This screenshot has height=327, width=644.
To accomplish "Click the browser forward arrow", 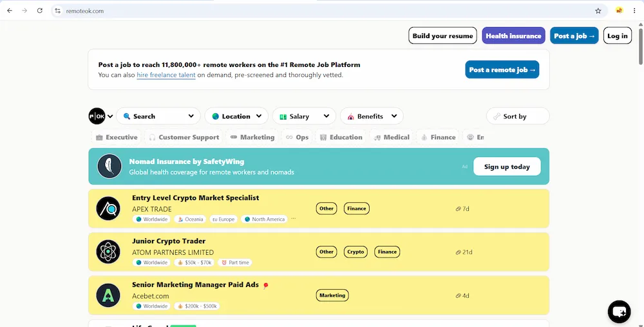I will tap(24, 11).
